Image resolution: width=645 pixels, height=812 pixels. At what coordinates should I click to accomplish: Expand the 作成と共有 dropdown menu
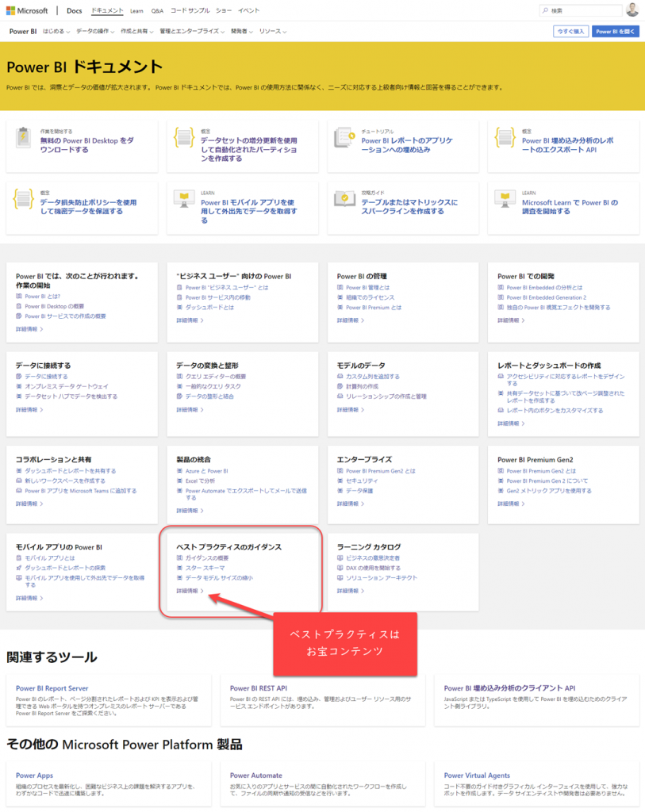(x=136, y=32)
